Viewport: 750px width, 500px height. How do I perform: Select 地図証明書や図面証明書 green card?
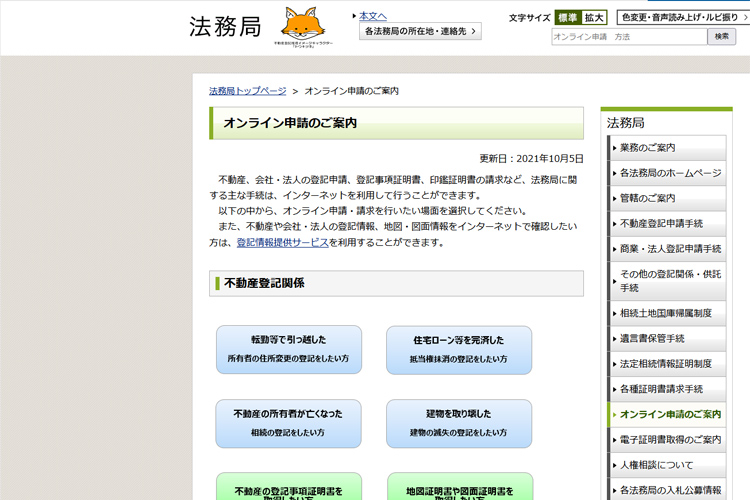pyautogui.click(x=460, y=487)
